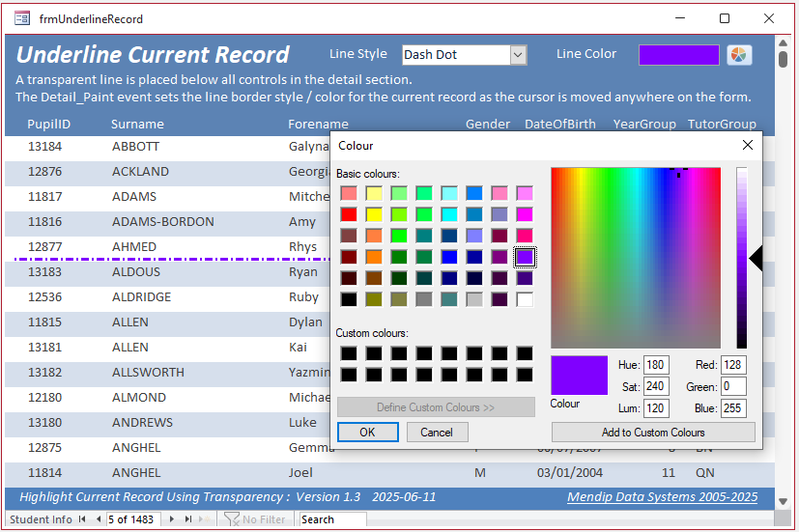Click the DateOfBirth column header

click(x=560, y=124)
